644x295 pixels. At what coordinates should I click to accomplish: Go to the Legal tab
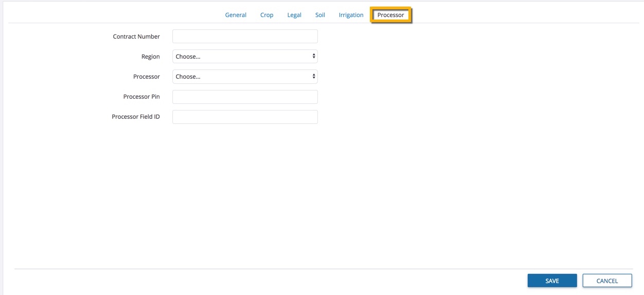tap(294, 15)
